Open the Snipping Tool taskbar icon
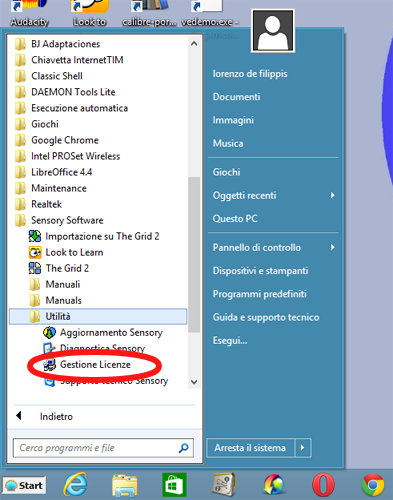Viewport: 393px width, 500px height. (224, 485)
